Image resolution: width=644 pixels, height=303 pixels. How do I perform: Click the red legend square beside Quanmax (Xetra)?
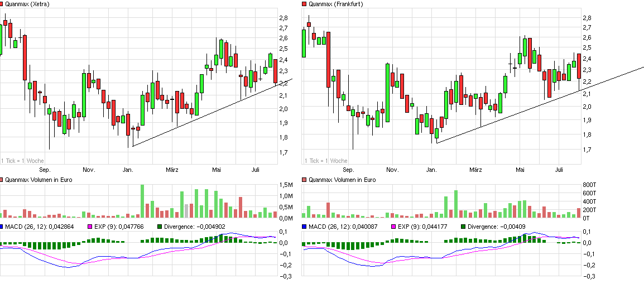pyautogui.click(x=2, y=4)
